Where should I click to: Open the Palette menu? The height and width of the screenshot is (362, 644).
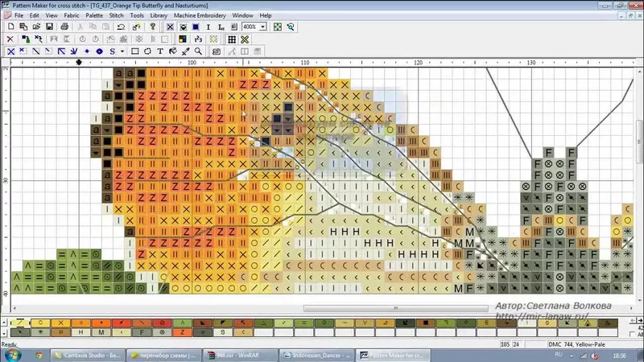(x=94, y=15)
